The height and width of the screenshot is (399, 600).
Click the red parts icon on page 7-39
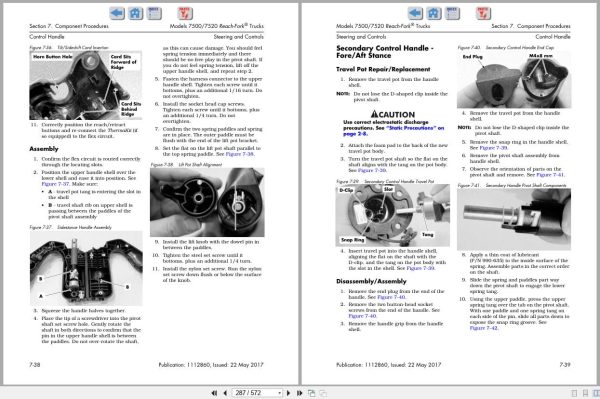(483, 13)
